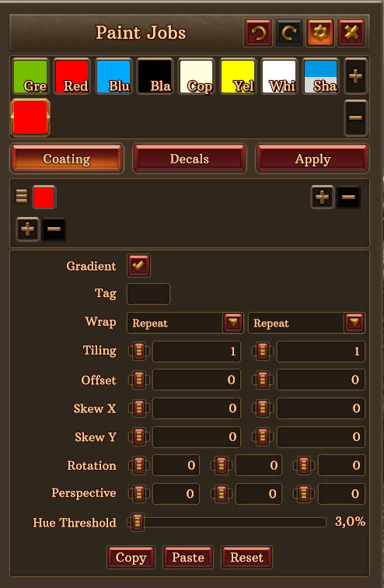Open the gear settings icon

[320, 33]
